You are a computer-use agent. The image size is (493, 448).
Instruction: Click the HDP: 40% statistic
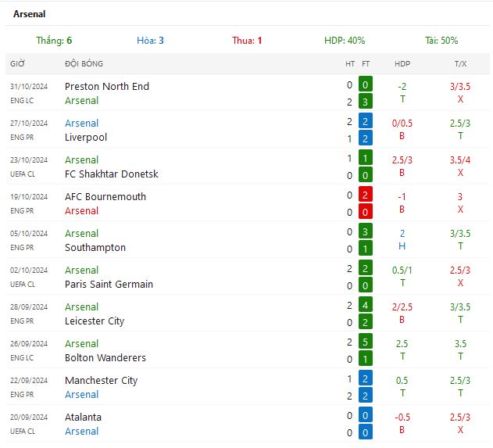point(345,41)
